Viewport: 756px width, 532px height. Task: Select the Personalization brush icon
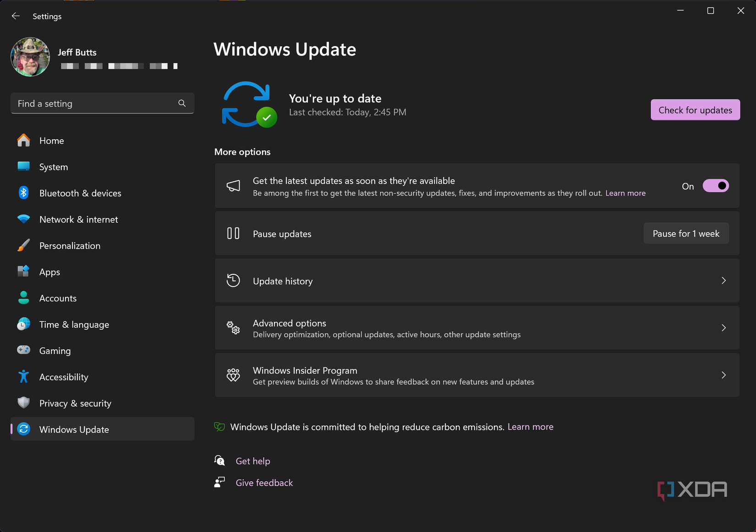pyautogui.click(x=23, y=245)
